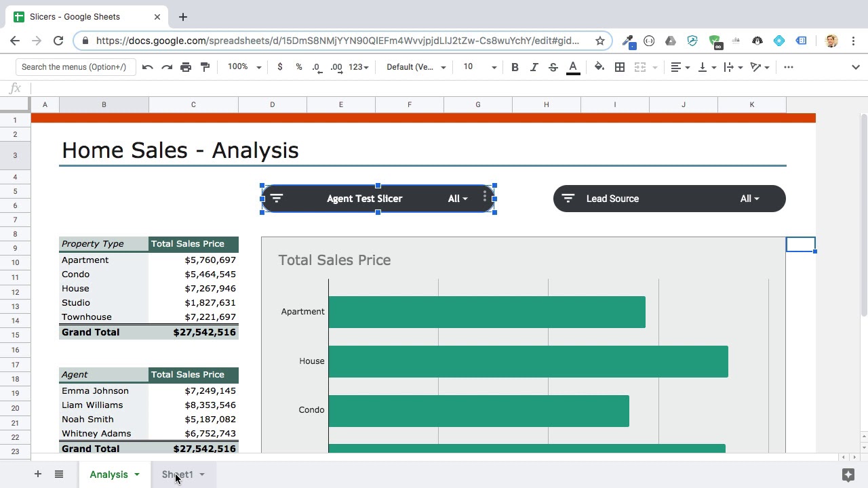This screenshot has width=868, height=488.
Task: Switch to the Analysis sheet tab
Action: pos(108,474)
